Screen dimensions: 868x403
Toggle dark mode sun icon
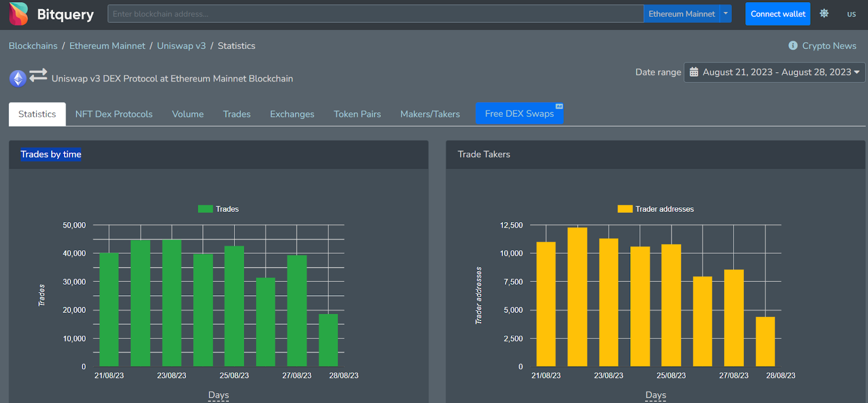[824, 14]
